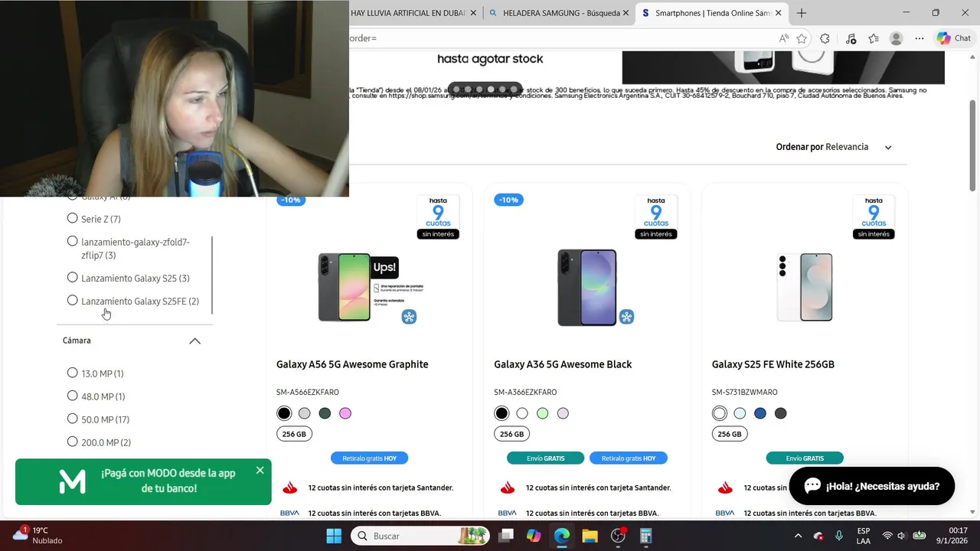This screenshot has height=551, width=980.
Task: Open Edge settings and more menu
Action: [x=920, y=38]
